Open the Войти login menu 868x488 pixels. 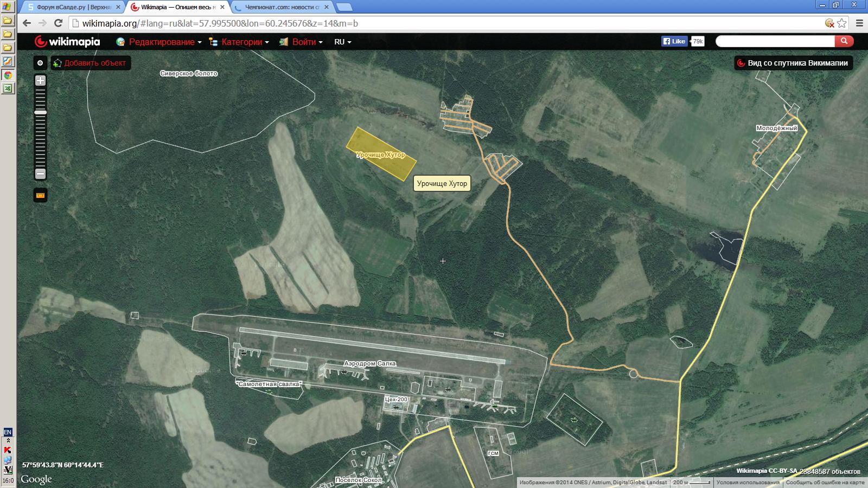click(x=301, y=42)
